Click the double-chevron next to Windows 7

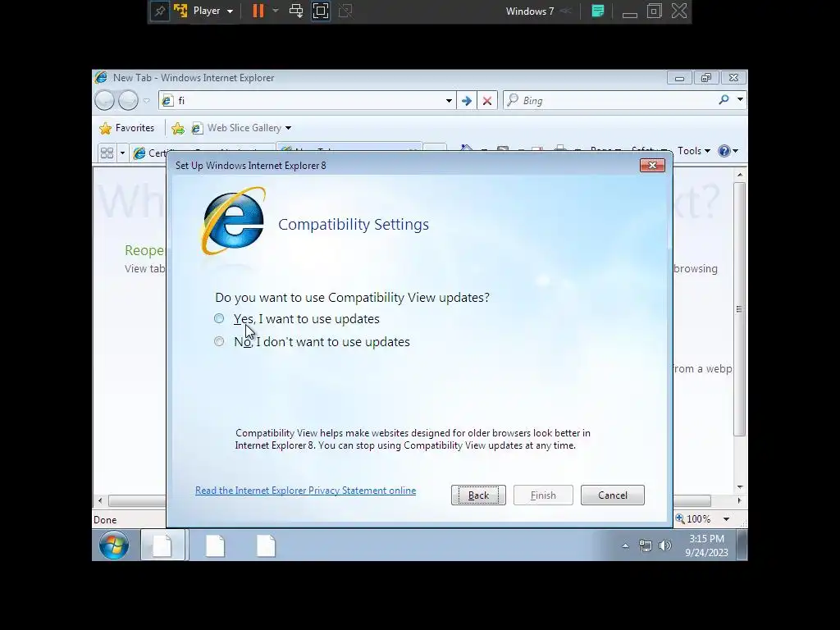(x=566, y=11)
